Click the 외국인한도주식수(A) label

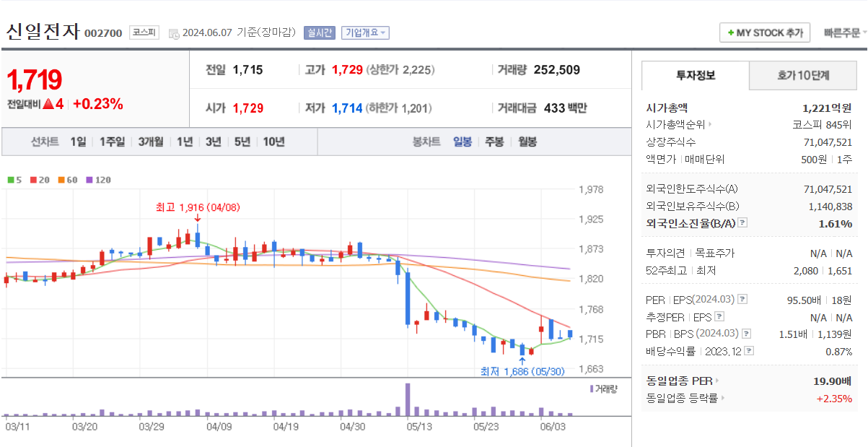coord(692,188)
